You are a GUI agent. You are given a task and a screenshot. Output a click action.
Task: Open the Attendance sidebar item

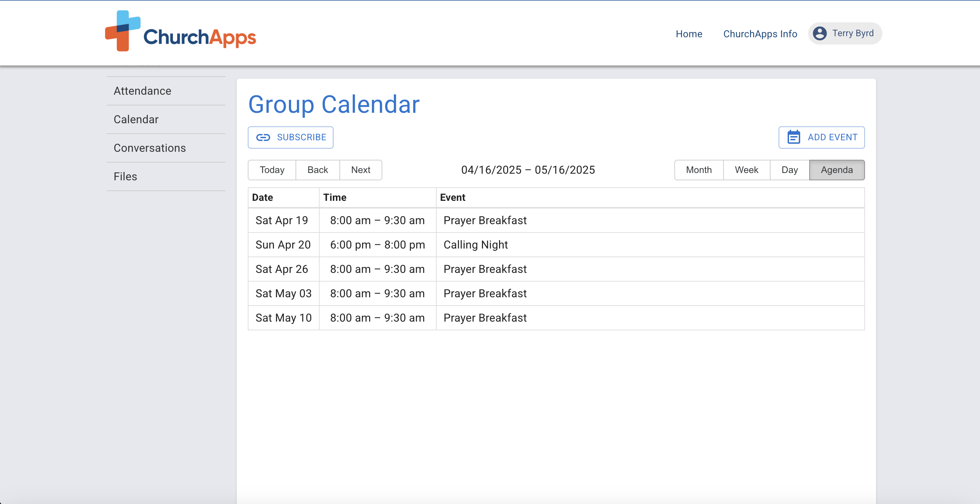[142, 91]
